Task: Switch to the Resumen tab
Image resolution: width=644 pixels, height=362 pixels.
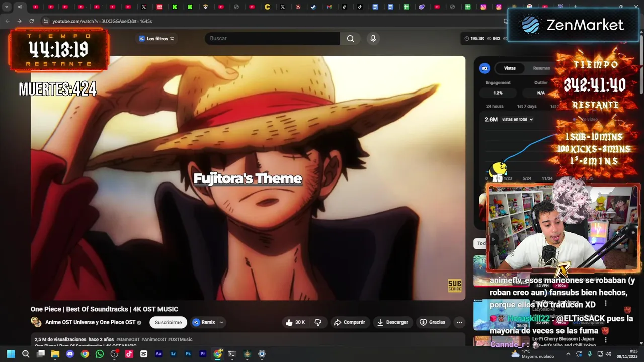Action: 542,68
